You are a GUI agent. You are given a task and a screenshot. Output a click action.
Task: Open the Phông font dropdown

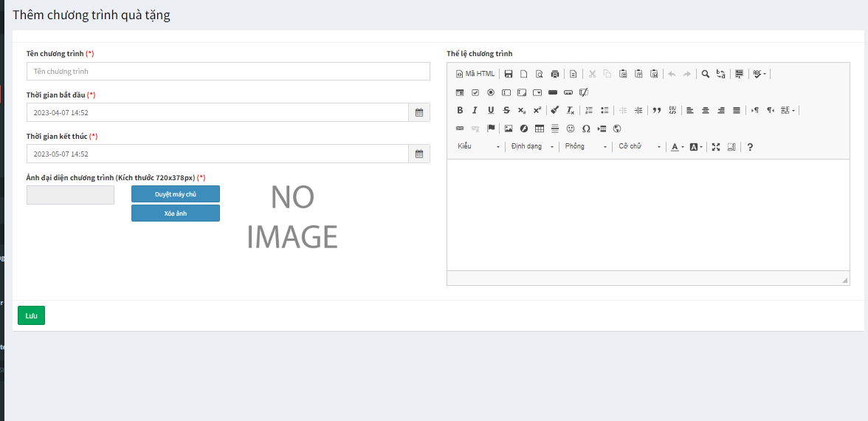[x=586, y=147]
